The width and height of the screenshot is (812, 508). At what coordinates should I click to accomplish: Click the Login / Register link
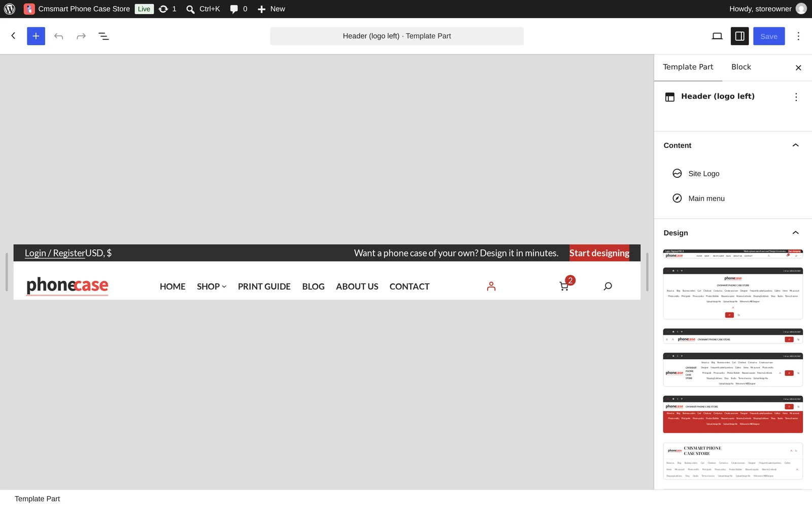coord(55,253)
